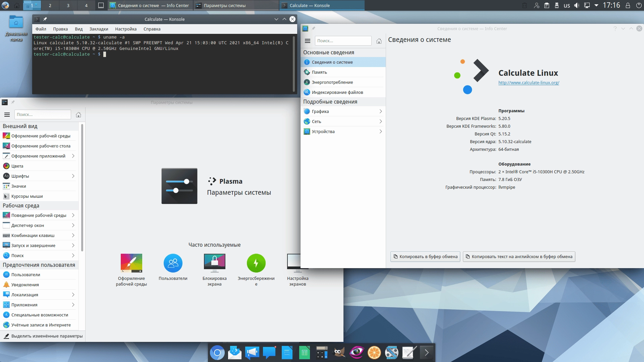Open the Konsole View menu
The image size is (644, 362).
(x=79, y=29)
